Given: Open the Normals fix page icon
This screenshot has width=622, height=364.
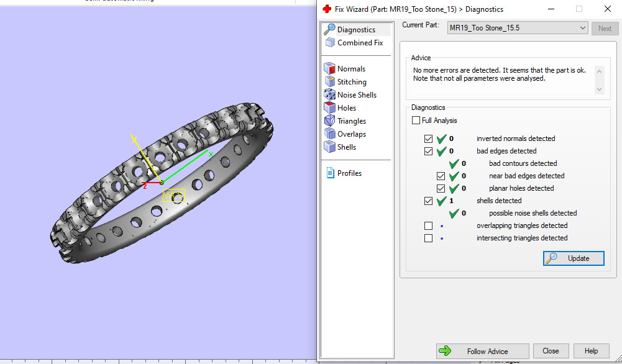Looking at the screenshot, I should 330,68.
